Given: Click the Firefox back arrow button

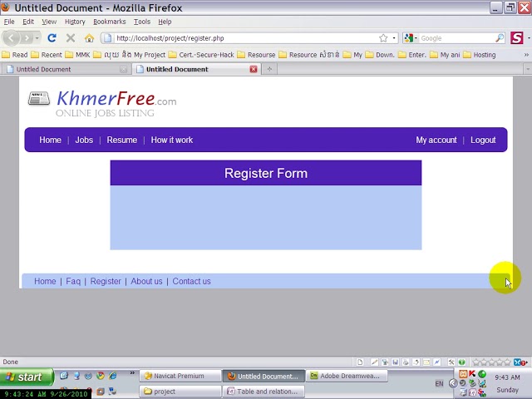Looking at the screenshot, I should (11, 38).
